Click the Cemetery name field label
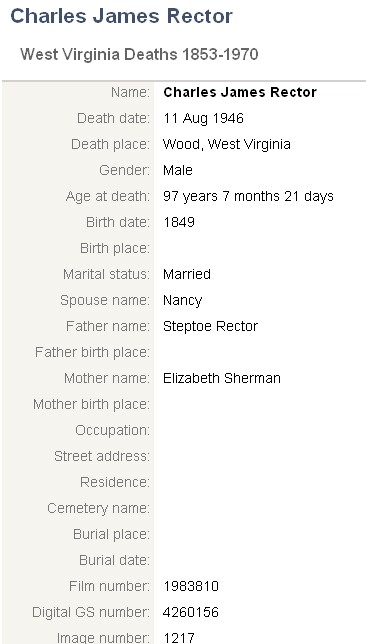Image resolution: width=366 pixels, height=644 pixels. [x=99, y=508]
